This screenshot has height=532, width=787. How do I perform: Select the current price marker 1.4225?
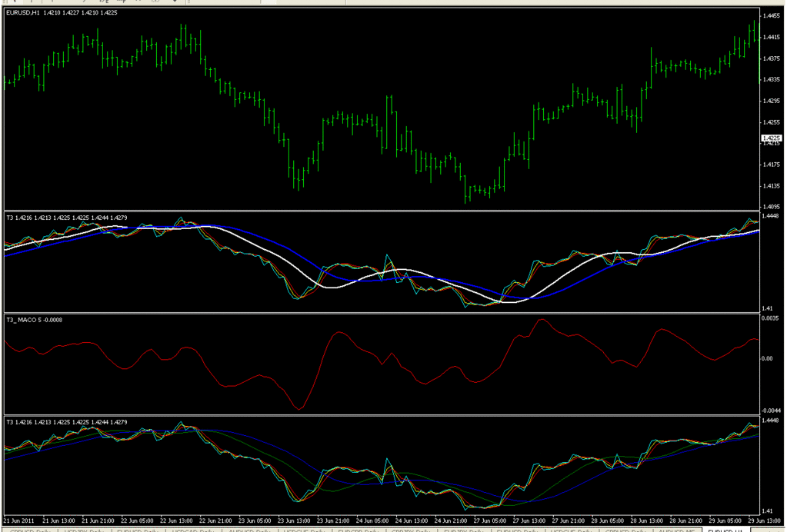[x=771, y=138]
